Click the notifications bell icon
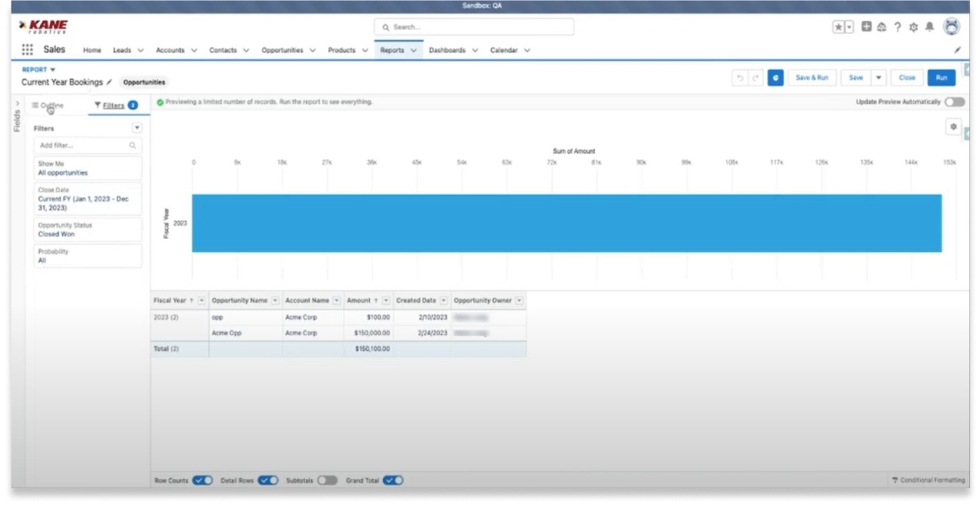 coord(928,27)
